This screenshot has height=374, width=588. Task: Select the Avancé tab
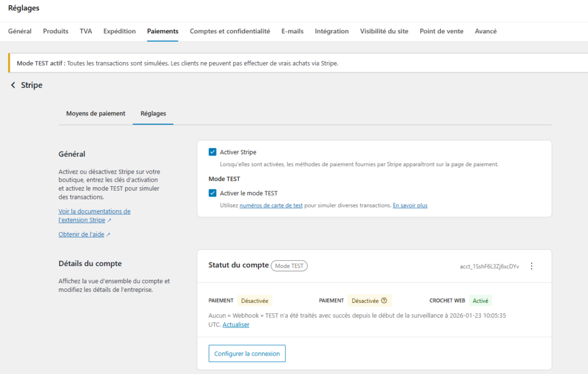[486, 31]
